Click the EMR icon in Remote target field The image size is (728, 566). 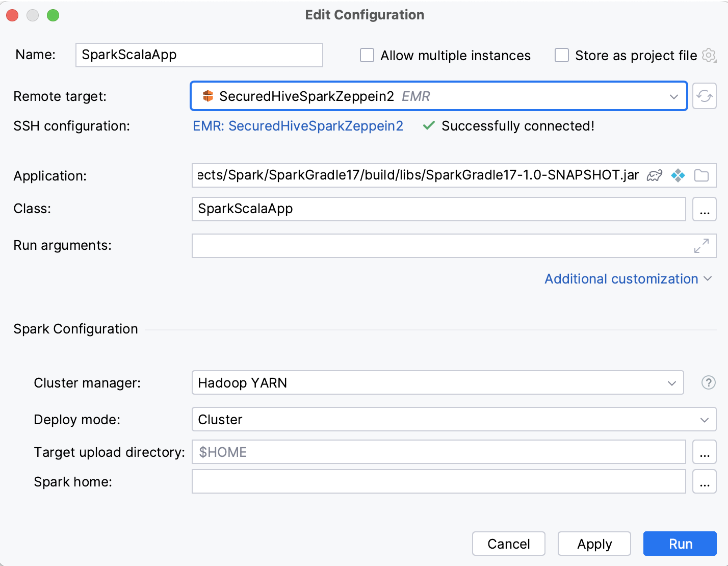[x=207, y=96]
